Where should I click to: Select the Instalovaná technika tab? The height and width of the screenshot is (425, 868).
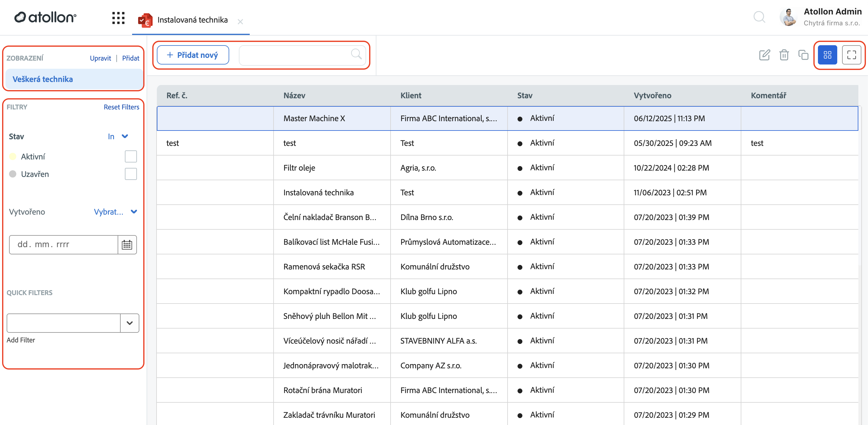(192, 20)
